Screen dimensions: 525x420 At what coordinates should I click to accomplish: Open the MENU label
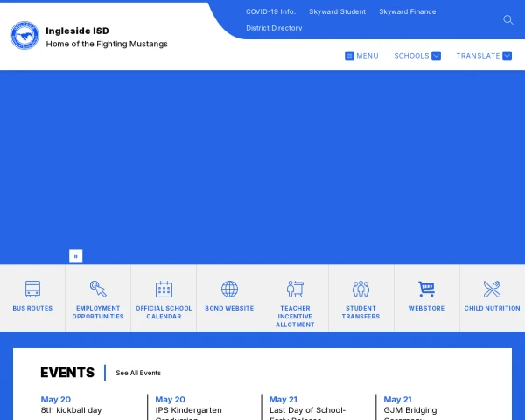coord(367,56)
